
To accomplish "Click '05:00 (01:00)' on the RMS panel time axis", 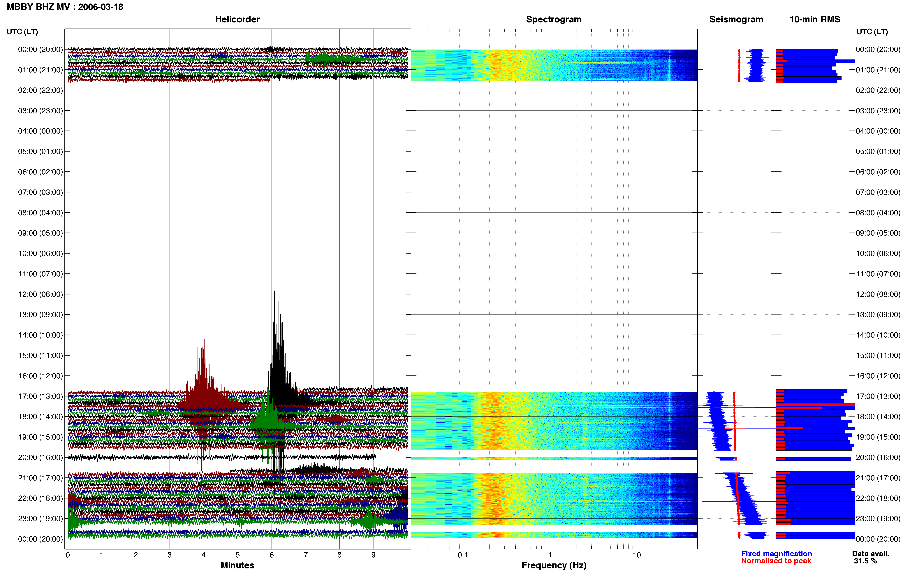I will point(878,151).
